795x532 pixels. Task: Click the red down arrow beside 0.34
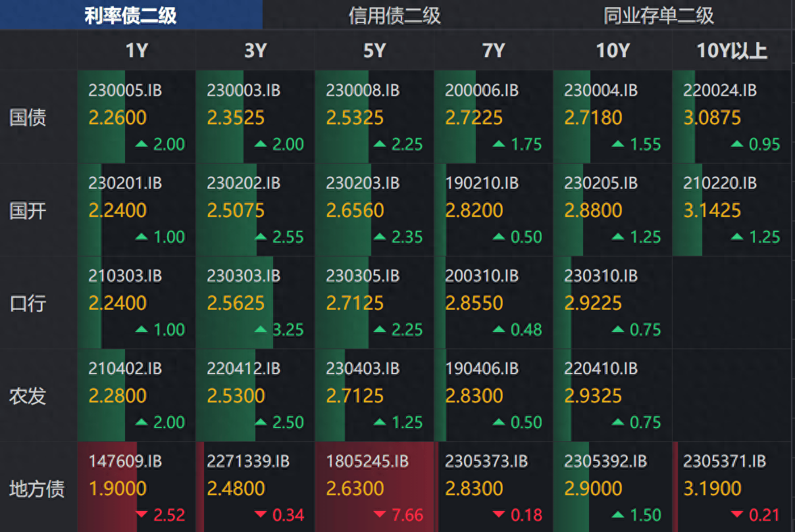click(x=261, y=514)
